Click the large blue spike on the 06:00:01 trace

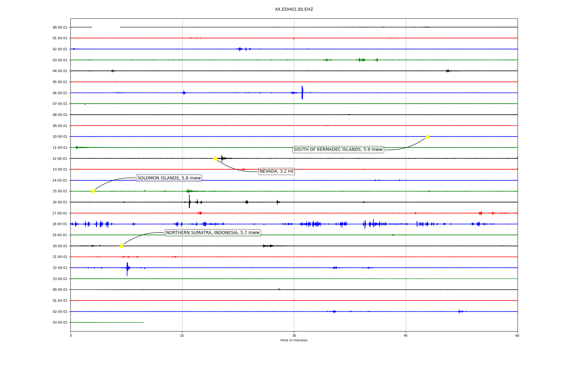pyautogui.click(x=302, y=93)
